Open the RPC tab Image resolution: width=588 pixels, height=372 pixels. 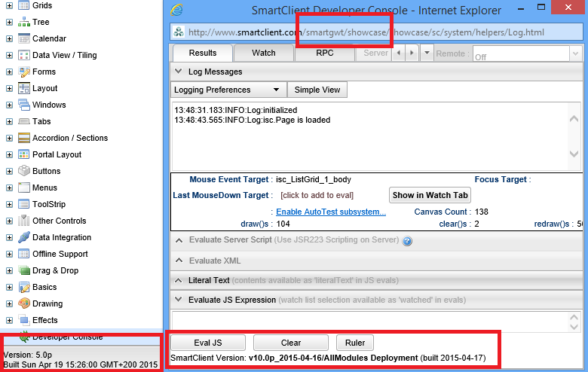324,53
